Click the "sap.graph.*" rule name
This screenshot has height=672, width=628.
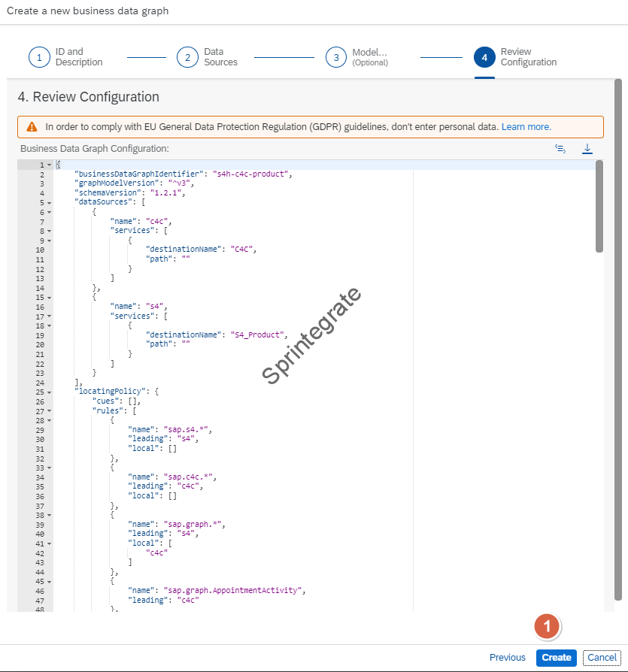pyautogui.click(x=192, y=524)
